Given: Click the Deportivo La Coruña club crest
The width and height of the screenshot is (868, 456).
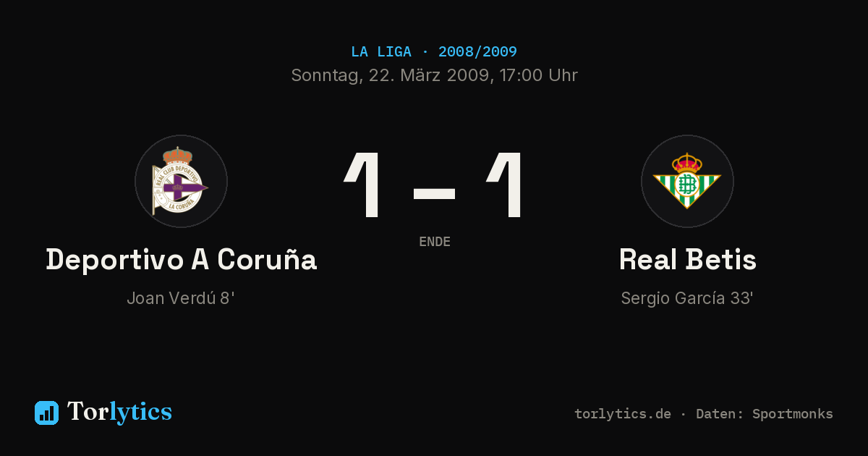Looking at the screenshot, I should pos(181,181).
